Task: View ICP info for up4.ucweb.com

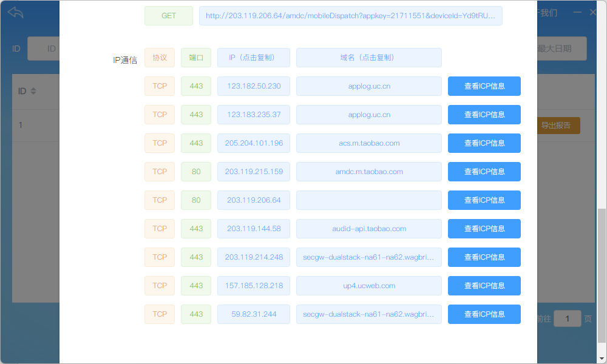Action: pyautogui.click(x=484, y=286)
